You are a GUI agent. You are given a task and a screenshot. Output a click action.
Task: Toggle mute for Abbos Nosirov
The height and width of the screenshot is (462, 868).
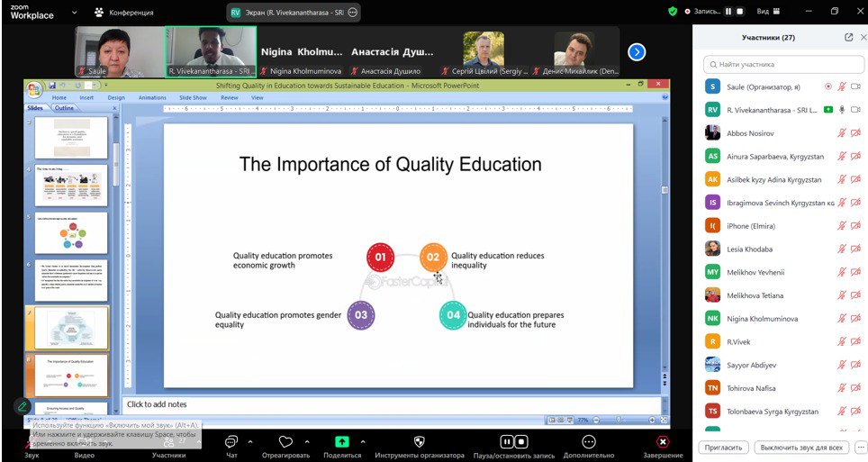point(841,133)
